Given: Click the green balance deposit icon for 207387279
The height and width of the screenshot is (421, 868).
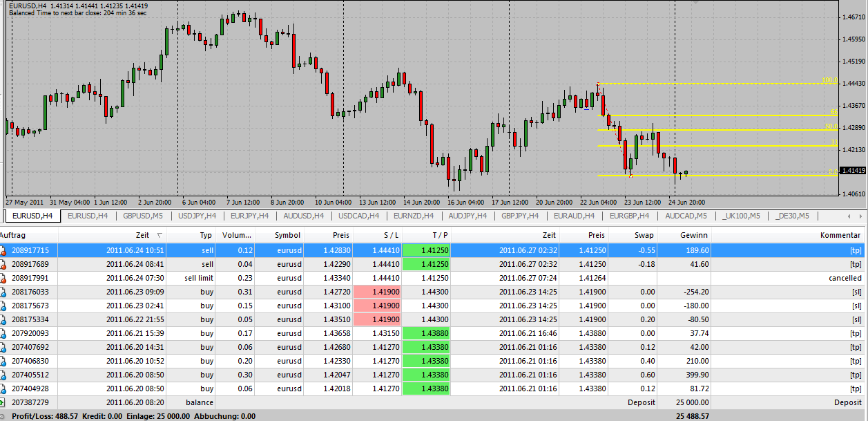Looking at the screenshot, I should [x=5, y=402].
